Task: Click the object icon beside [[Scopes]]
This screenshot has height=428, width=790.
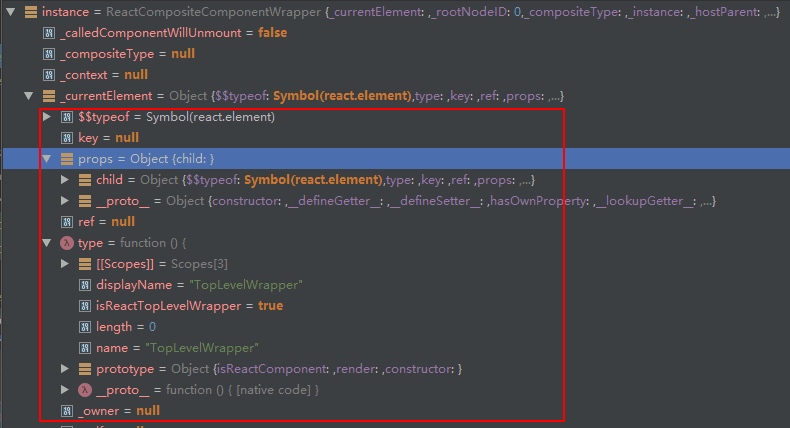Action: point(84,264)
